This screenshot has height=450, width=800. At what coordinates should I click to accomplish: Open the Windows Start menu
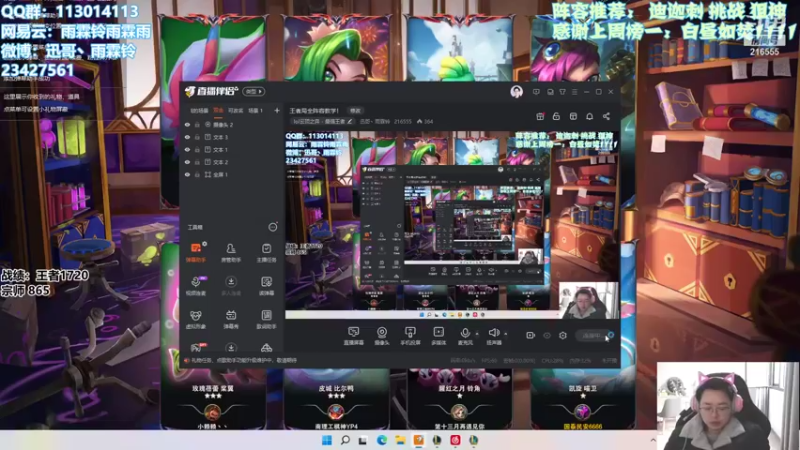327,440
